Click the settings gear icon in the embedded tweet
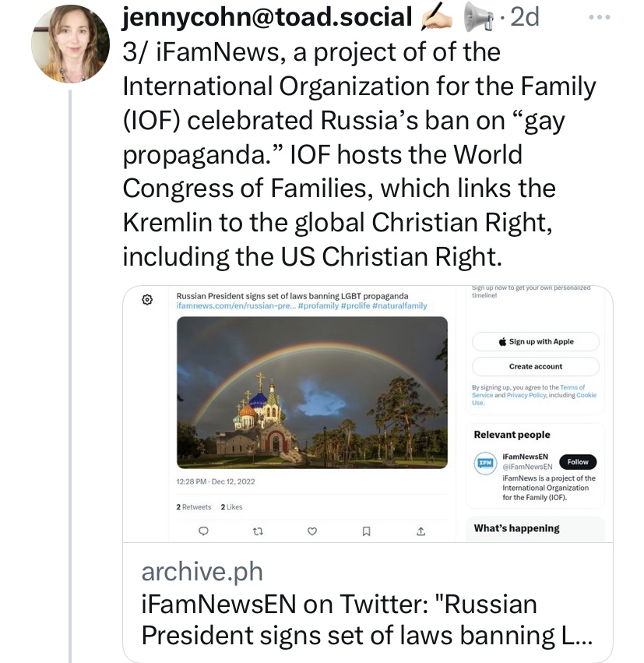644x663 pixels. tap(146, 299)
